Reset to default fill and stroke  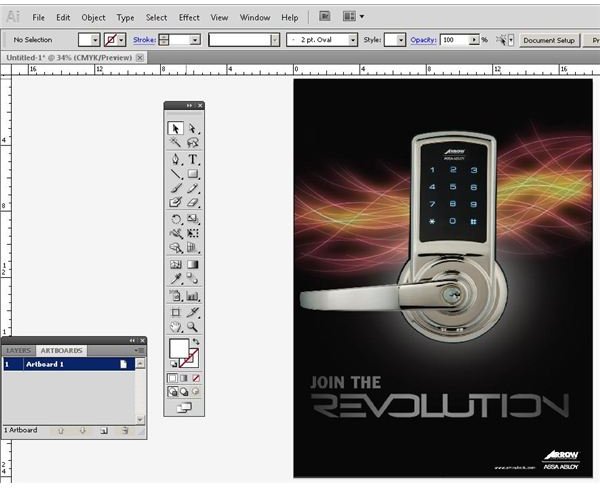coord(173,364)
